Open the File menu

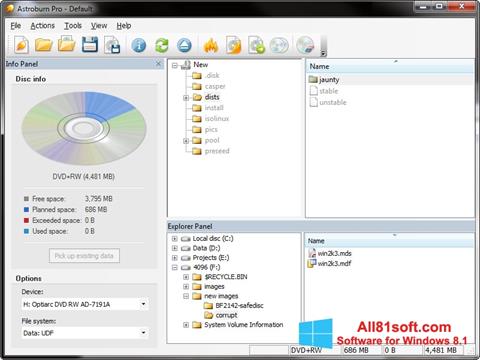[x=16, y=26]
